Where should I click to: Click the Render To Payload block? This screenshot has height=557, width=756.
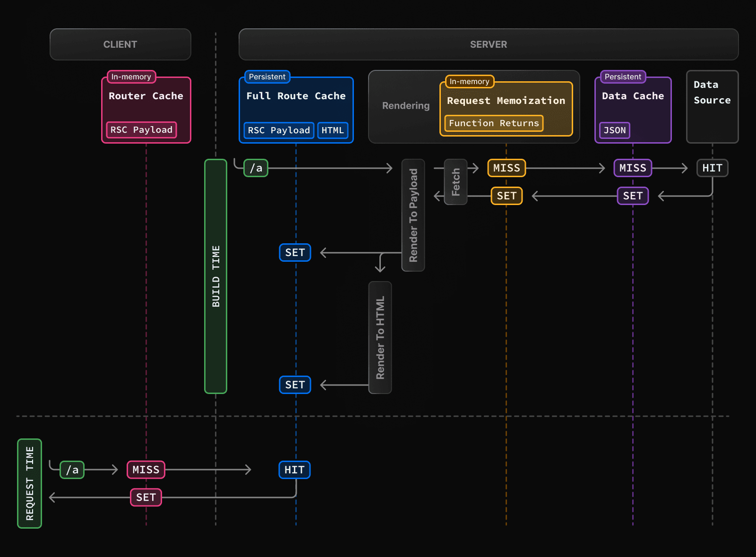[413, 215]
